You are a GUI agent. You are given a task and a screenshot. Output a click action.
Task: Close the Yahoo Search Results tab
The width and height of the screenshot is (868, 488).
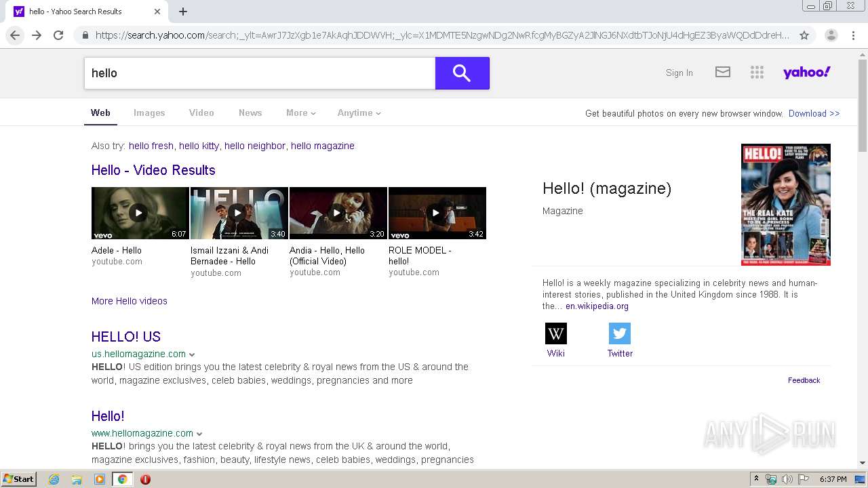157,12
